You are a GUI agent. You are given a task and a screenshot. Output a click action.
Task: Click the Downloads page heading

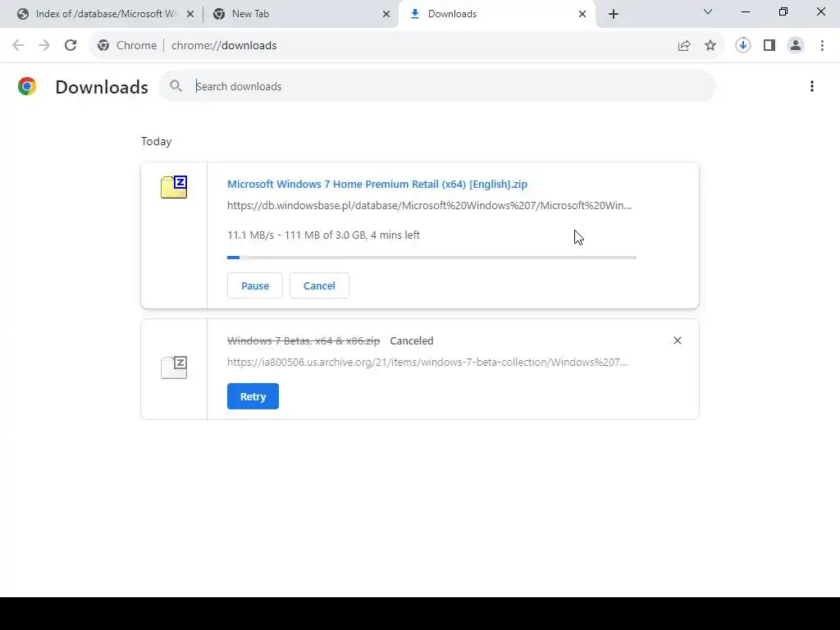102,87
